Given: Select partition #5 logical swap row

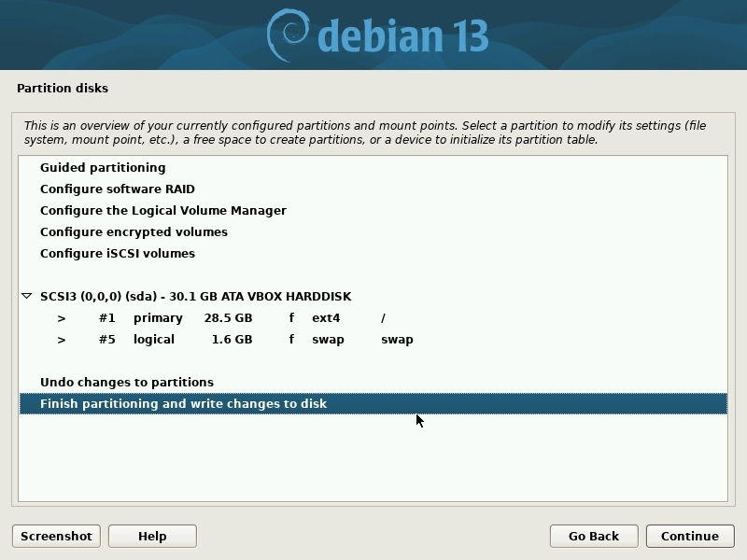Looking at the screenshot, I should [373, 340].
